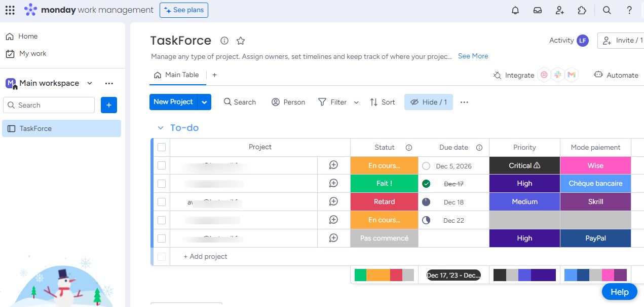This screenshot has height=307, width=644.
Task: Open conversation for Critical priority row
Action: coord(333,165)
